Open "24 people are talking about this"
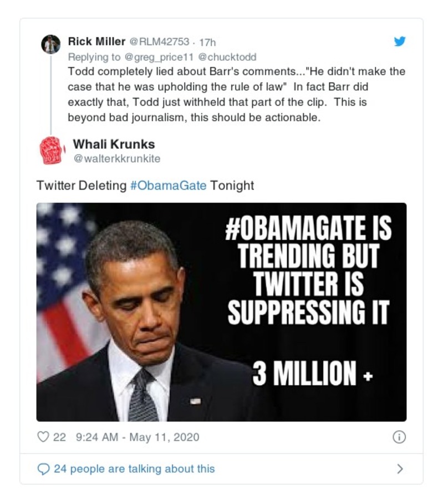This screenshot has height=504, width=443. click(134, 469)
